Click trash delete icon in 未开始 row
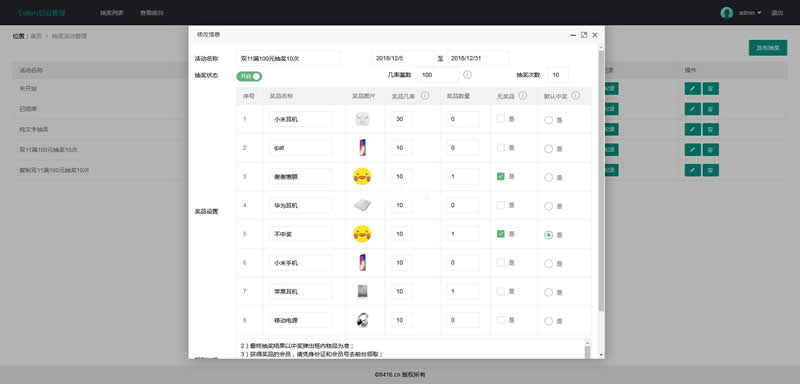Image resolution: width=800 pixels, height=384 pixels. (x=711, y=89)
